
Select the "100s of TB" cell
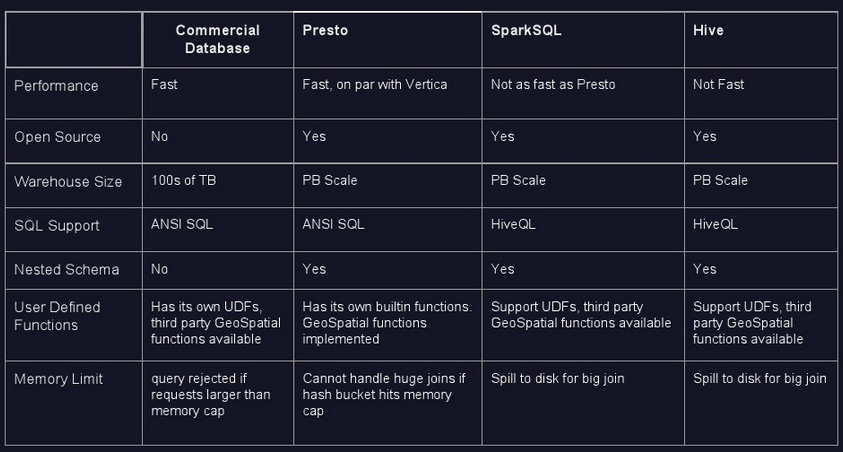click(183, 181)
